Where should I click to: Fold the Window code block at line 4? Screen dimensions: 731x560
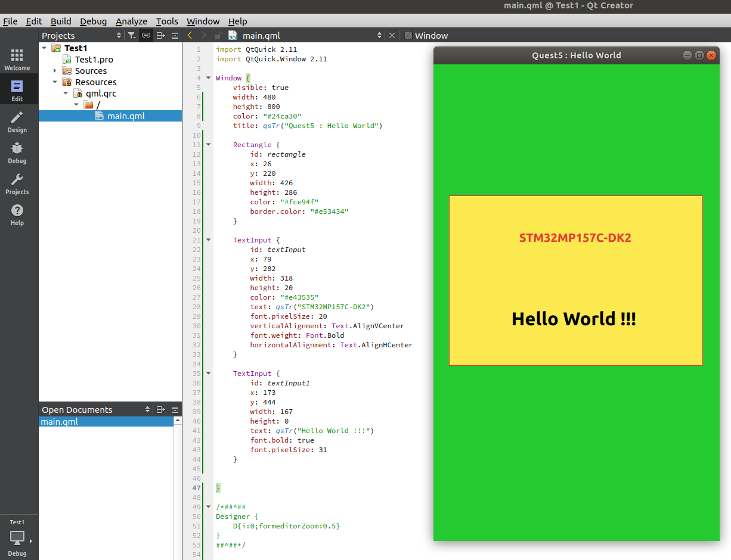coord(208,77)
